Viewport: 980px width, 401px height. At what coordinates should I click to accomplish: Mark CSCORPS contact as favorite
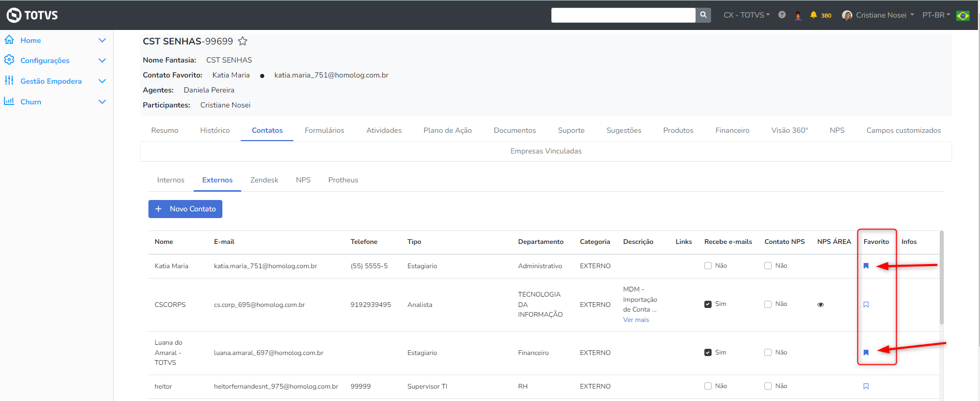[866, 305]
